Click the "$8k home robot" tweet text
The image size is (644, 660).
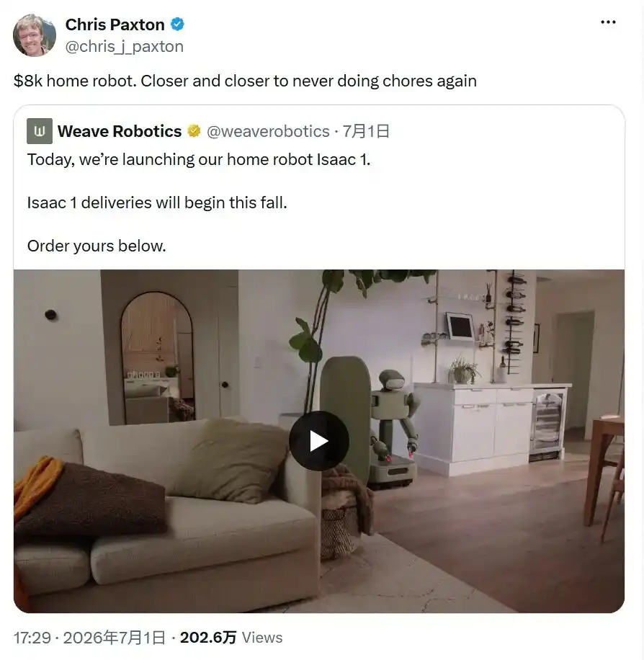point(75,81)
